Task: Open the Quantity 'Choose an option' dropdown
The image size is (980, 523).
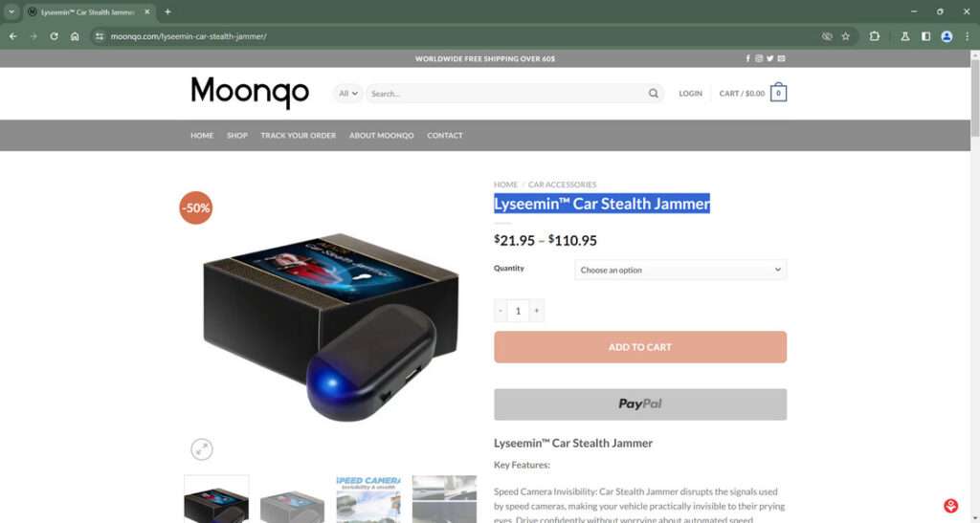Action: pyautogui.click(x=680, y=270)
